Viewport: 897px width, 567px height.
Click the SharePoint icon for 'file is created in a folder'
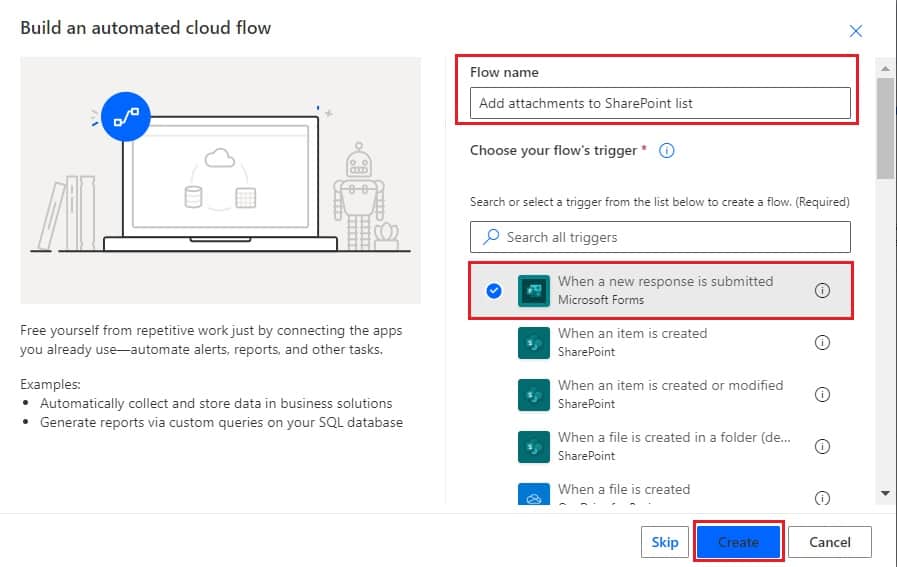tap(534, 447)
